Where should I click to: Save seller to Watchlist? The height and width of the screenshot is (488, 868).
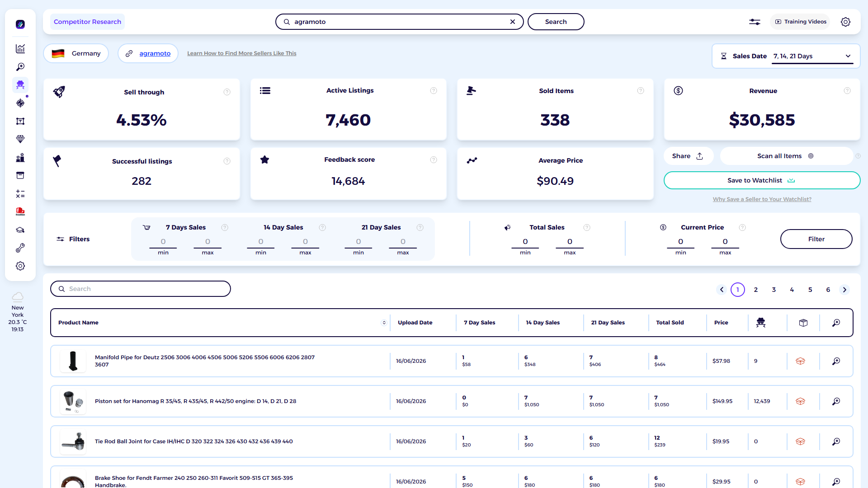(x=762, y=180)
